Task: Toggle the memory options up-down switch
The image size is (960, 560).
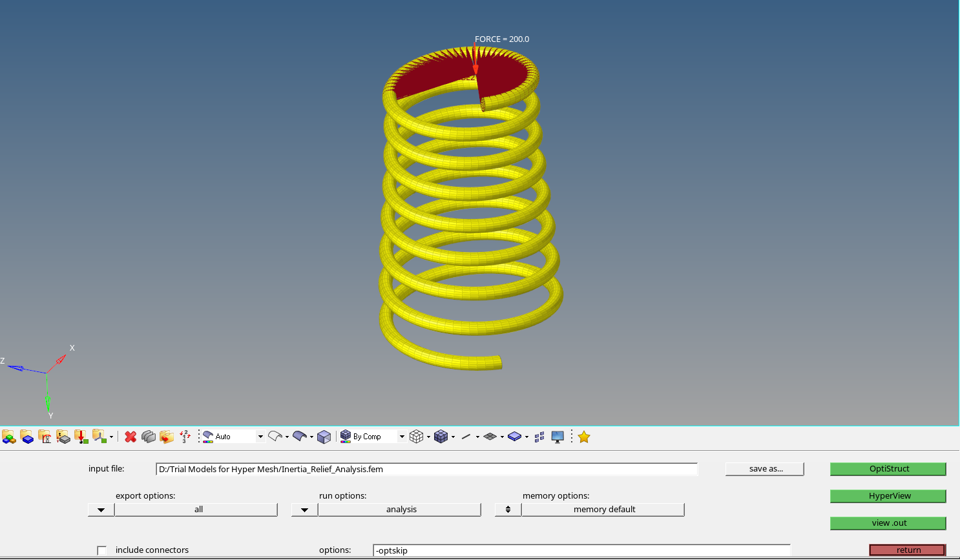Action: click(x=508, y=510)
